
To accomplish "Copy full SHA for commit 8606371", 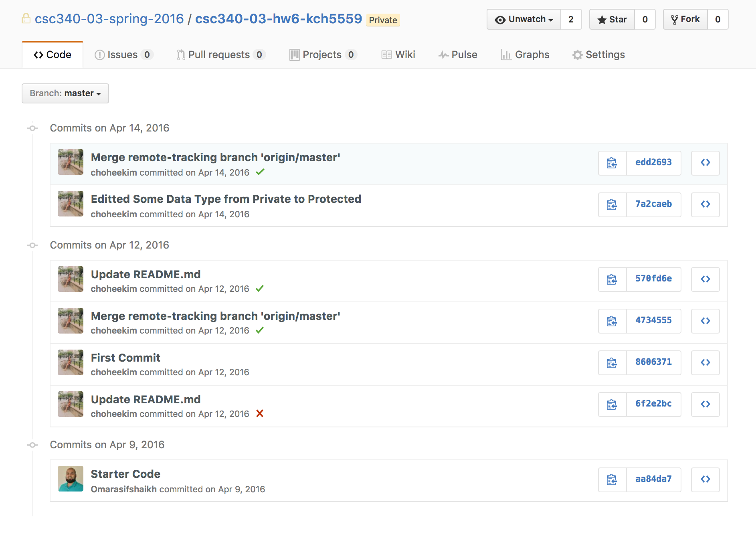I will tap(612, 363).
